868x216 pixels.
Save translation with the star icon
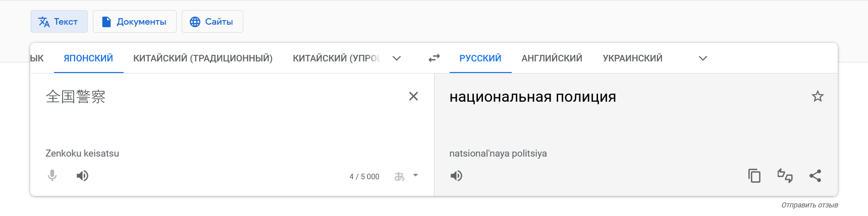click(x=818, y=96)
